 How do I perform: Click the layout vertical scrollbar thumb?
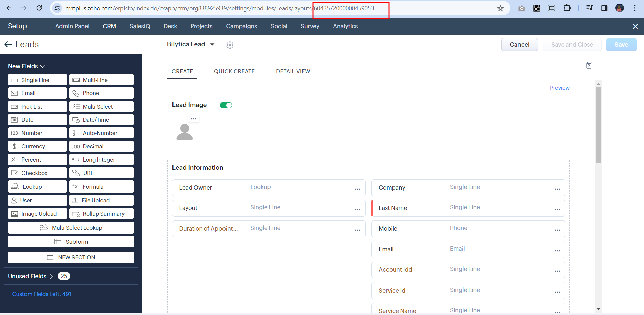pyautogui.click(x=598, y=125)
